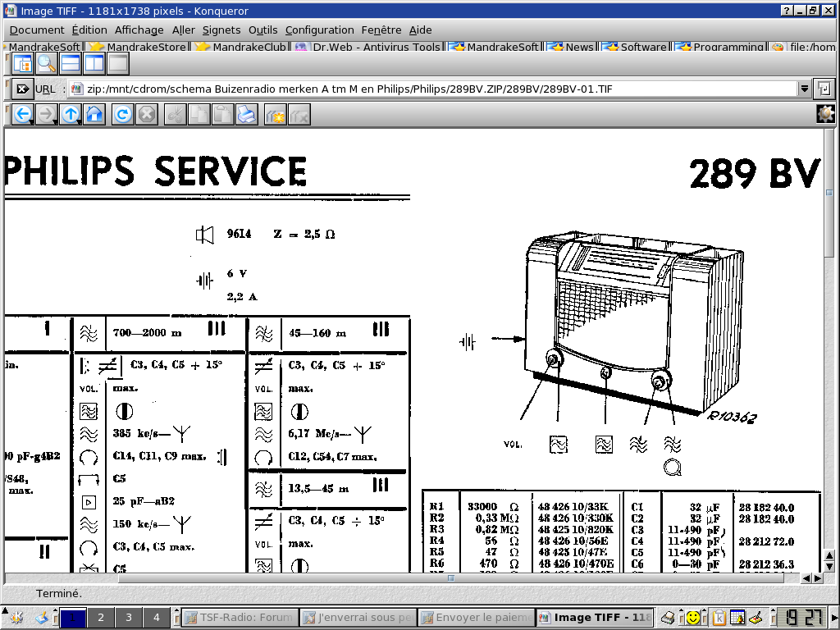This screenshot has height=630, width=840.
Task: Go forward with the right arrow
Action: tap(46, 114)
